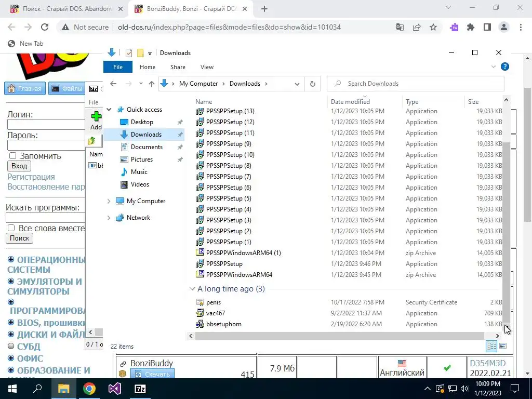Click Windows Start button
This screenshot has height=399, width=532.
click(x=12, y=389)
